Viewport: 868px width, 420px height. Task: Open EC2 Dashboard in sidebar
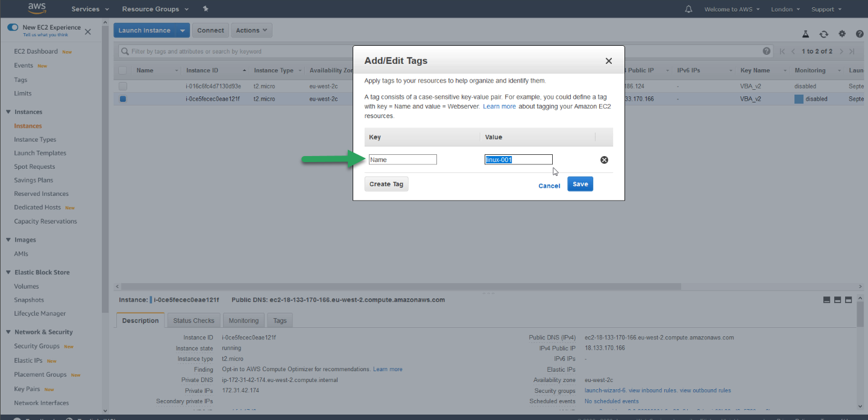tap(36, 51)
